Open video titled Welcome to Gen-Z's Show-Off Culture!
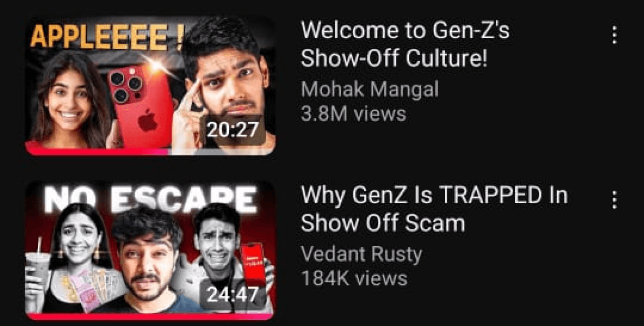 pos(405,45)
